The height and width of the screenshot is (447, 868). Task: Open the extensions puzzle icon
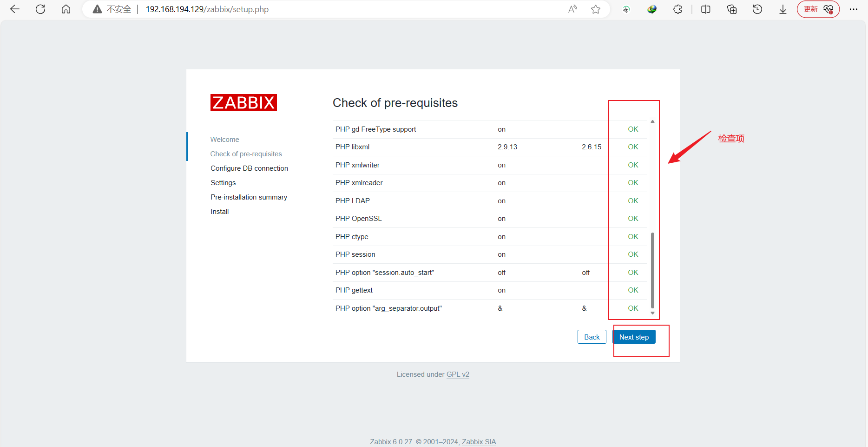point(678,9)
